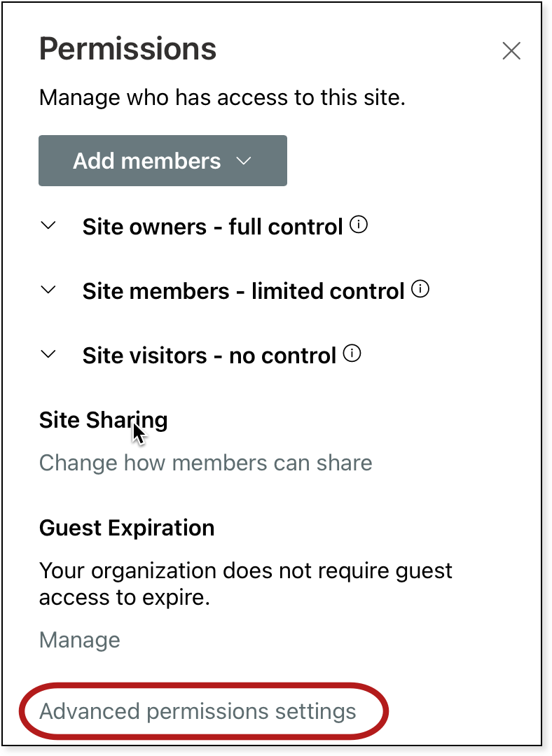Open Change how members can share
Image resolution: width=552 pixels, height=756 pixels.
pyautogui.click(x=205, y=463)
